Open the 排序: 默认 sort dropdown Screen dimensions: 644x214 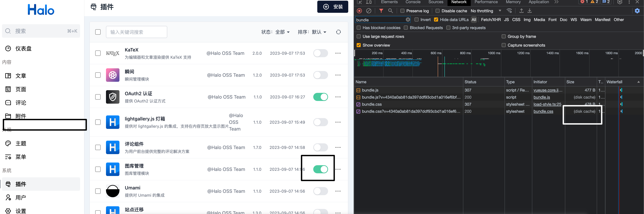tap(313, 32)
